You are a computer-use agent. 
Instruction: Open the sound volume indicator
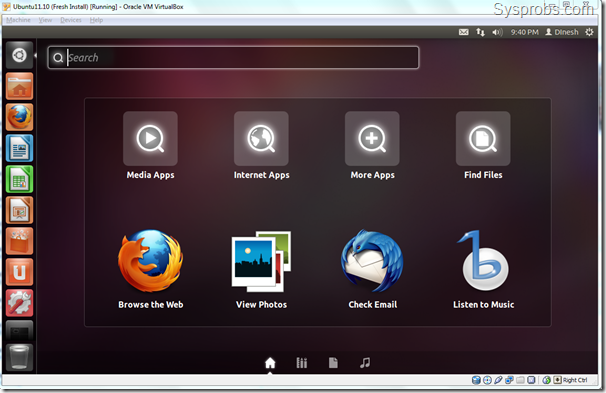tap(497, 32)
